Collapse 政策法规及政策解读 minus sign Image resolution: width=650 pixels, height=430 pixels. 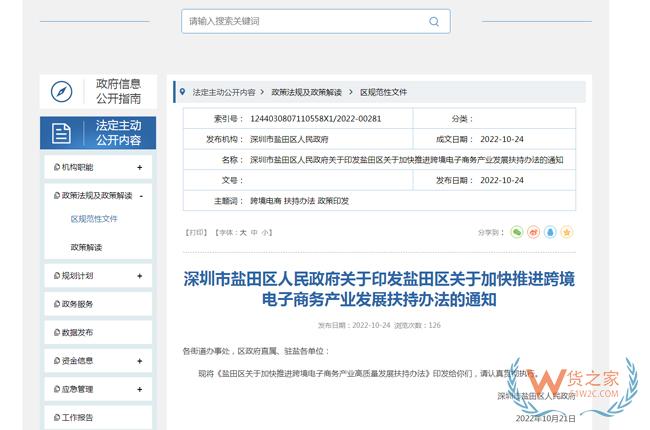[x=141, y=196]
